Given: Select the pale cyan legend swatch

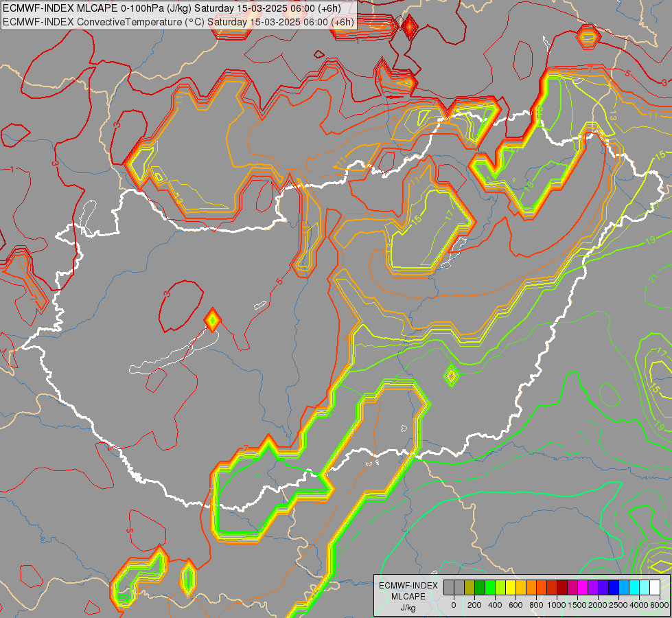Looking at the screenshot, I should tap(645, 587).
